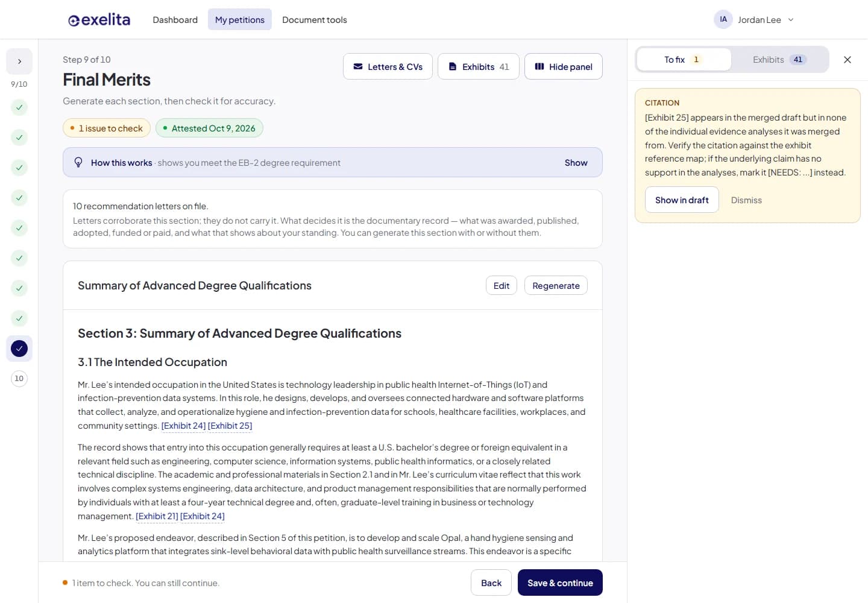Show the How this works explanation
Viewport: 868px width, 603px height.
(x=576, y=163)
